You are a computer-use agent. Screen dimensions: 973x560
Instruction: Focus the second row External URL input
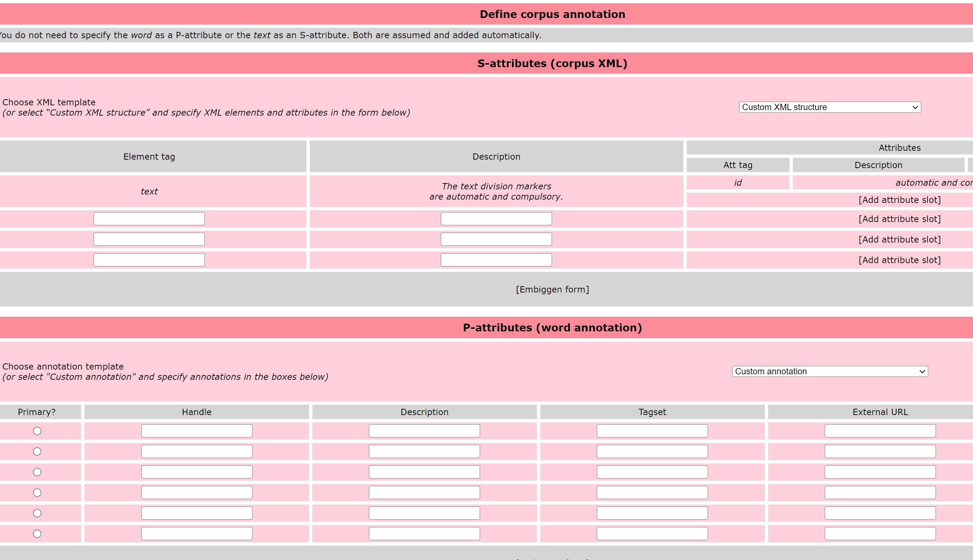[x=880, y=451]
